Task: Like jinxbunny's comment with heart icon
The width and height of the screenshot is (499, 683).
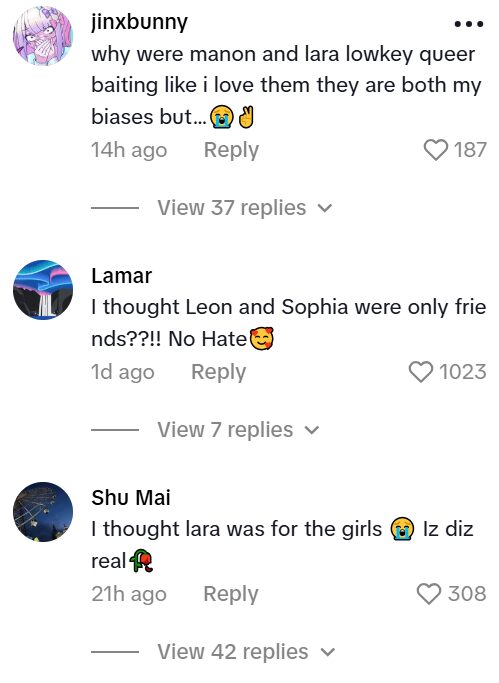Action: (436, 150)
